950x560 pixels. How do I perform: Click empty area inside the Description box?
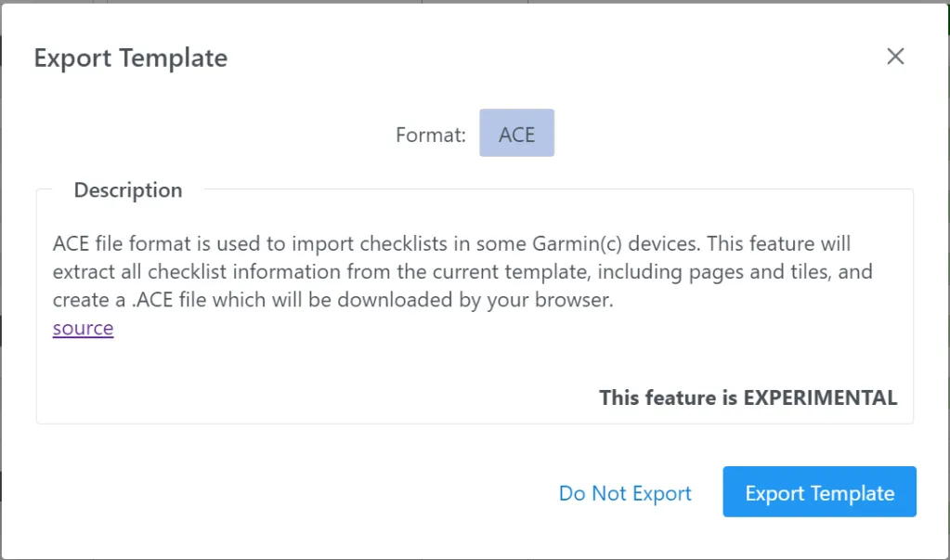point(325,371)
